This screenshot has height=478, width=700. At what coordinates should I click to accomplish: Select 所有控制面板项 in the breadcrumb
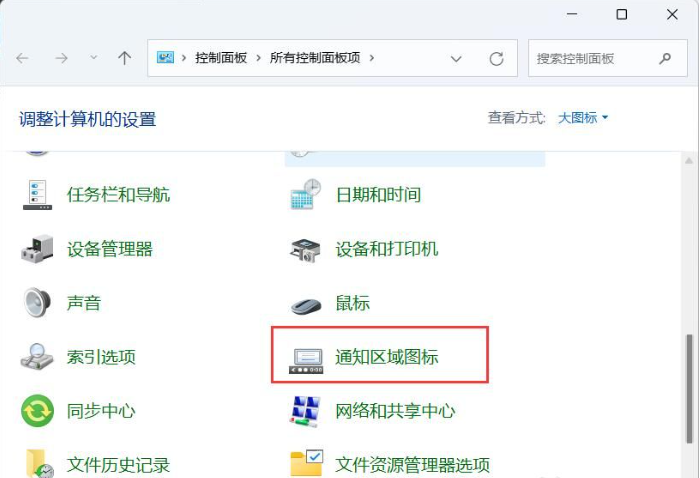[315, 59]
